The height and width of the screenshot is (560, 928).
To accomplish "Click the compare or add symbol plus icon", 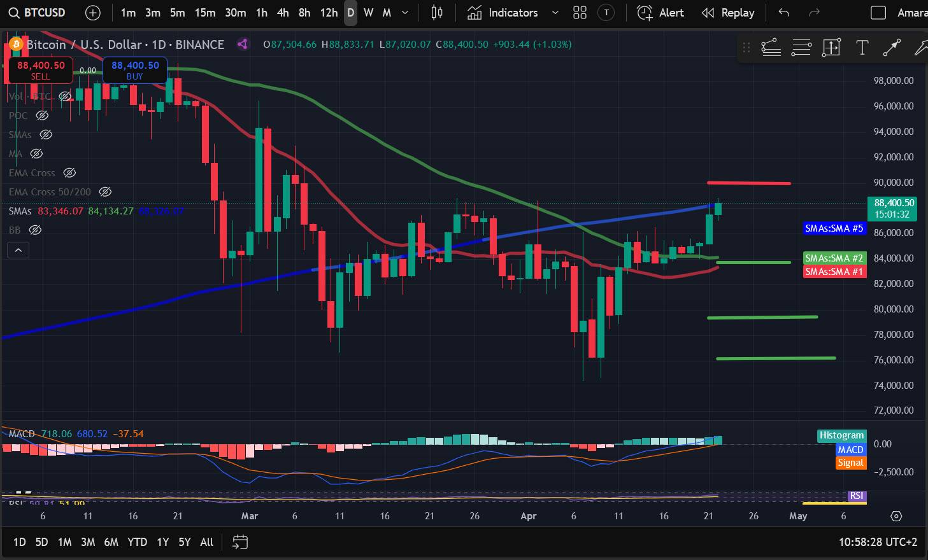I will [93, 13].
